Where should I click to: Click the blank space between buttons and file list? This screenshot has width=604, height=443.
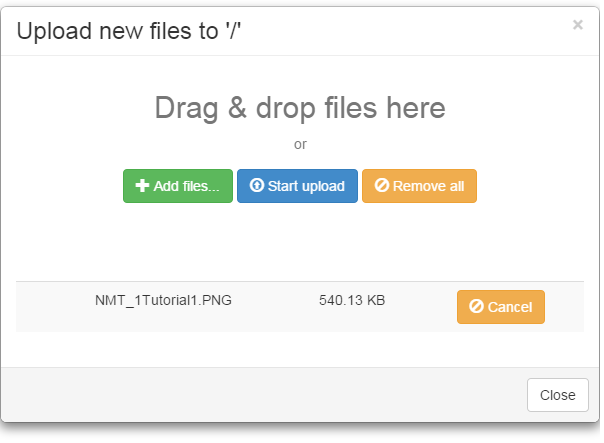point(300,242)
